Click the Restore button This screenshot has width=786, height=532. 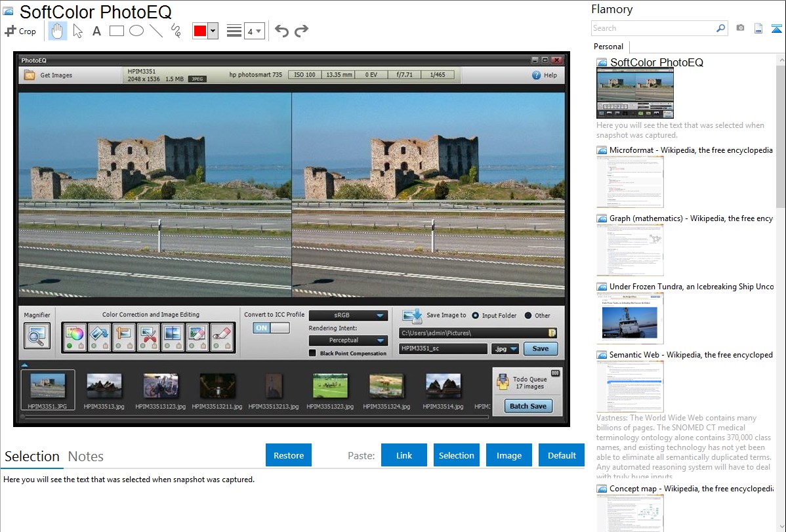[289, 455]
